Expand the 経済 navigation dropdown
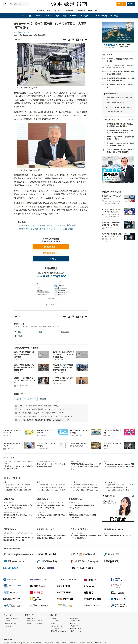The image size is (138, 644). (58, 16)
